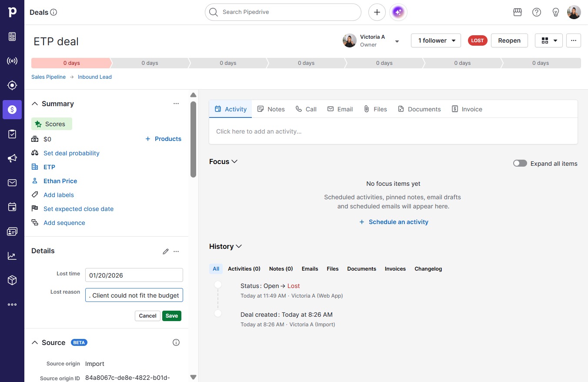This screenshot has width=588, height=382.
Task: Collapse the Summary section
Action: click(35, 104)
